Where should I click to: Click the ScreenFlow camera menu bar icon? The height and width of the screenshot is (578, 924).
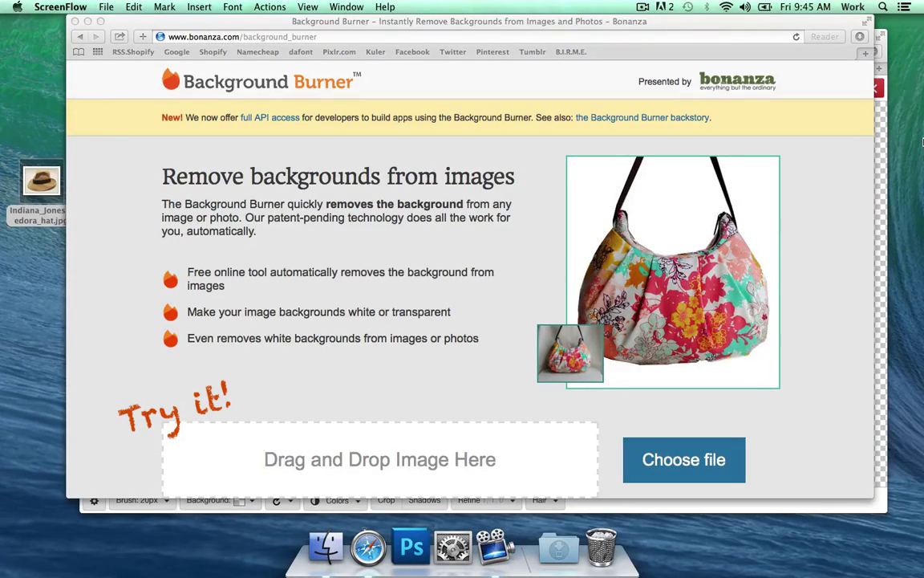643,7
